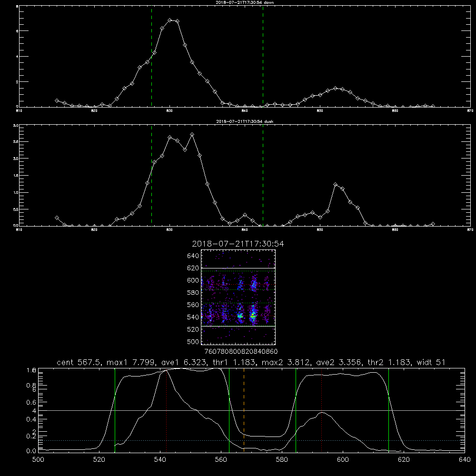Click the 0.6 y-axis label on bottom plot
The image size is (476, 476).
pos(31,402)
